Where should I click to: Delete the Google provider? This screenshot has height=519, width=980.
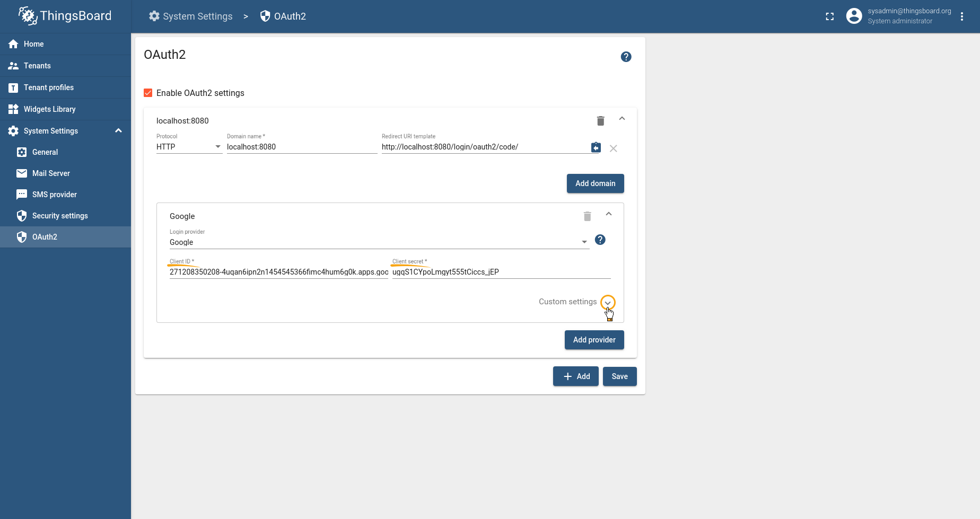(x=588, y=216)
